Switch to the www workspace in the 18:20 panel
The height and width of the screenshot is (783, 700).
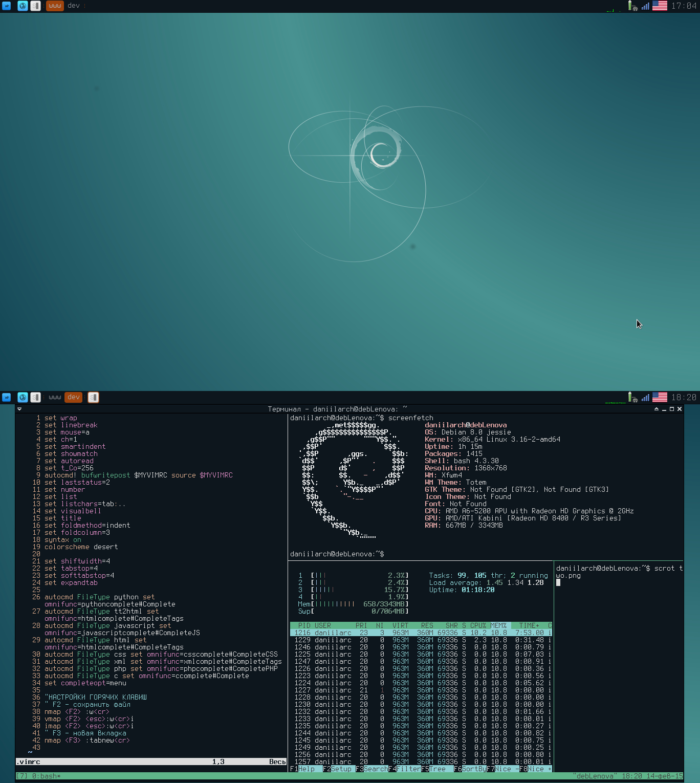55,397
